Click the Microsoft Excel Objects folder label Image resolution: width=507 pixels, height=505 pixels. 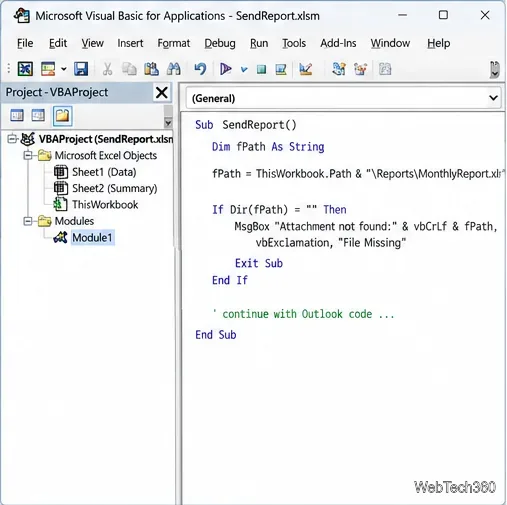coord(106,155)
